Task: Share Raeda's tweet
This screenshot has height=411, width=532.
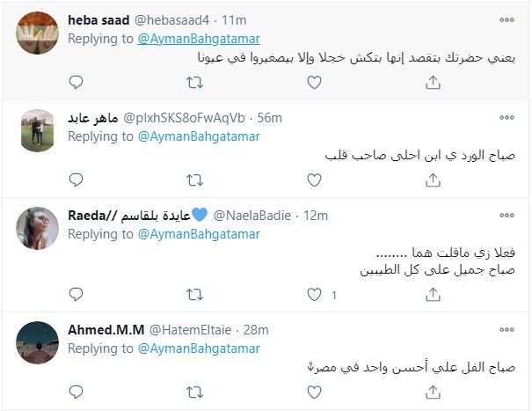Action: (433, 296)
